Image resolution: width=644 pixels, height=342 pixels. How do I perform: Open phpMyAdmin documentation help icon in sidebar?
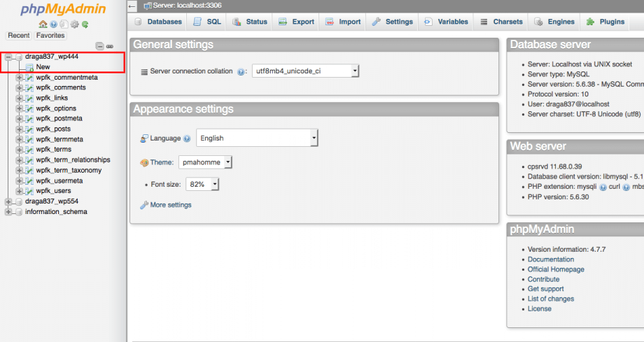coord(53,24)
